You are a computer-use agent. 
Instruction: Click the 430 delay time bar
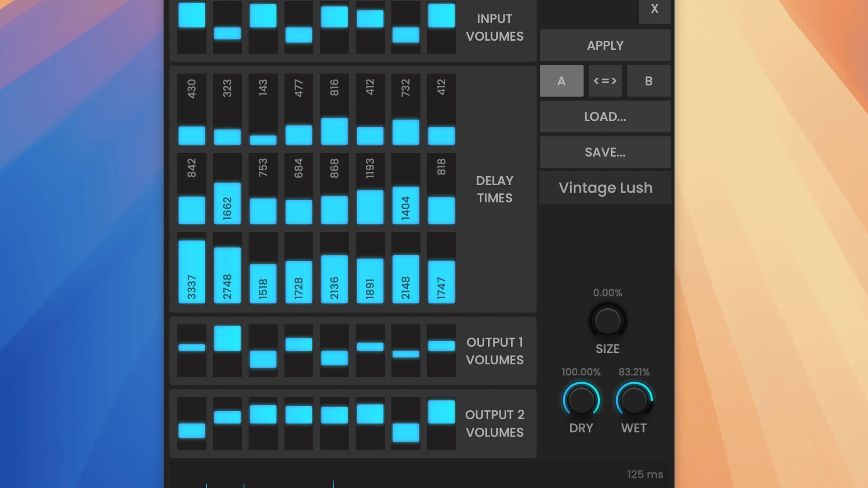click(x=192, y=135)
